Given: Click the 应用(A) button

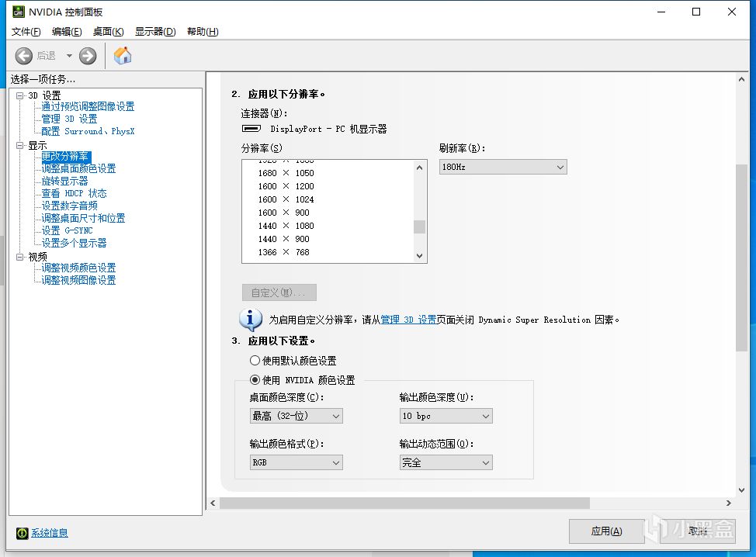Looking at the screenshot, I should pos(606,531).
